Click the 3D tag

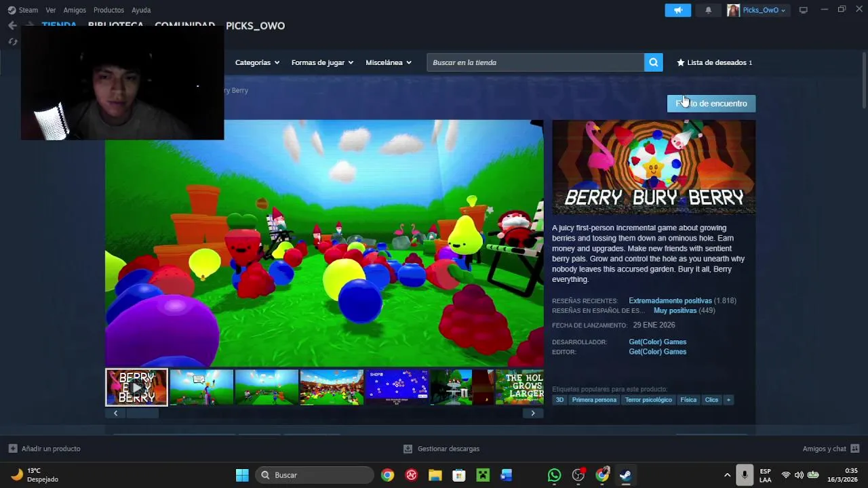tap(559, 400)
